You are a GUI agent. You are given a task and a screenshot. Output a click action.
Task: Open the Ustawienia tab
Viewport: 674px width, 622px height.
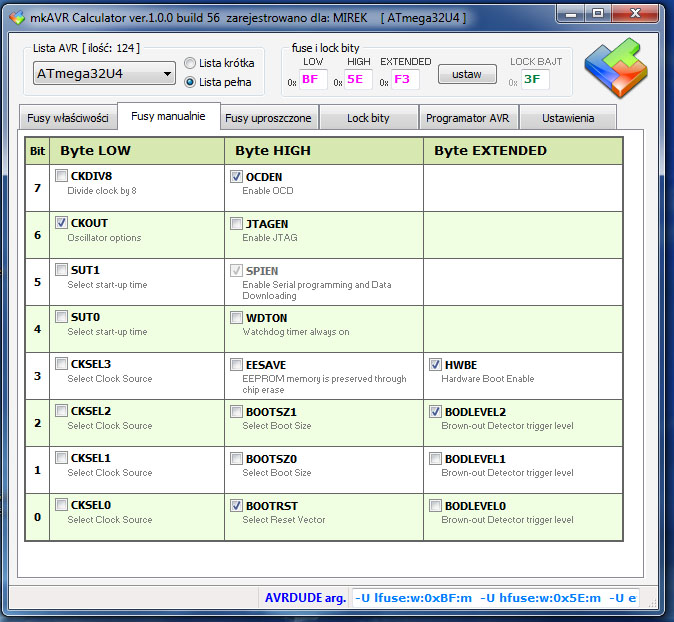(x=568, y=118)
